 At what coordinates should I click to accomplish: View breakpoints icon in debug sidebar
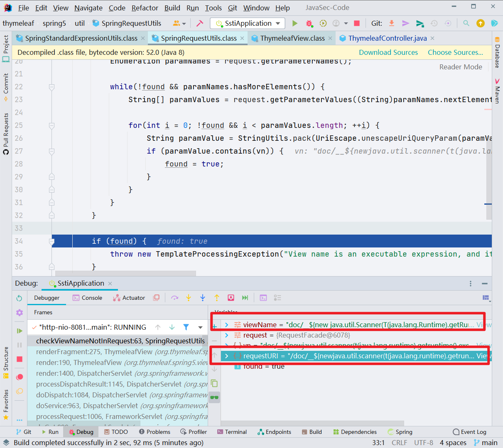tap(19, 377)
